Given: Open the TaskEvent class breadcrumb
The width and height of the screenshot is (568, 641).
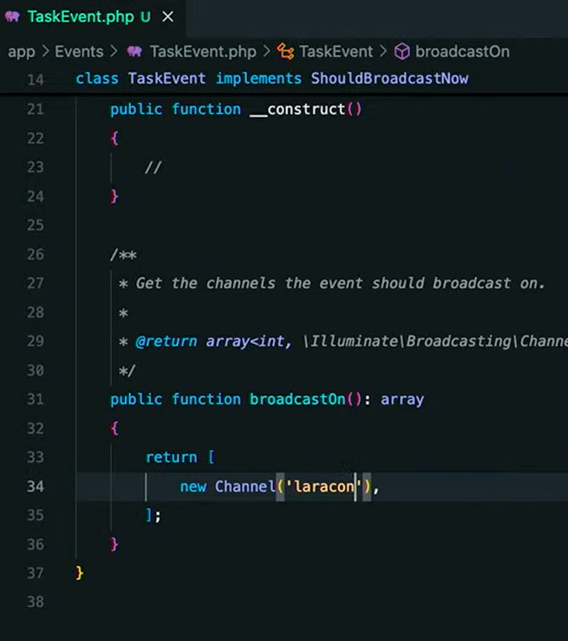Looking at the screenshot, I should coord(336,52).
